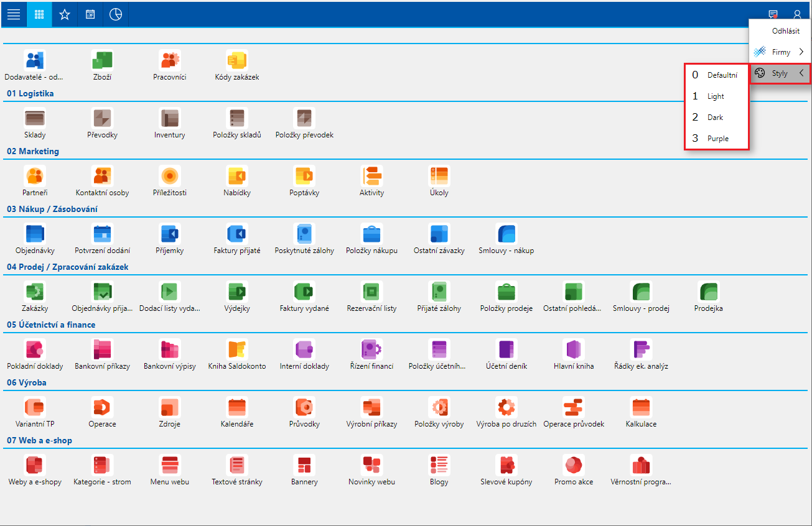Click the 06 Výroba section heading

click(27, 382)
